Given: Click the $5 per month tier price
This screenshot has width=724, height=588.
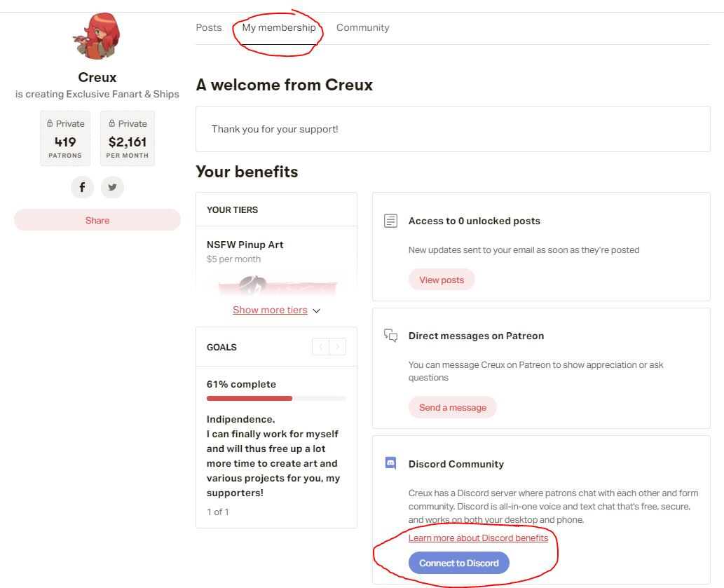Looking at the screenshot, I should [x=233, y=259].
